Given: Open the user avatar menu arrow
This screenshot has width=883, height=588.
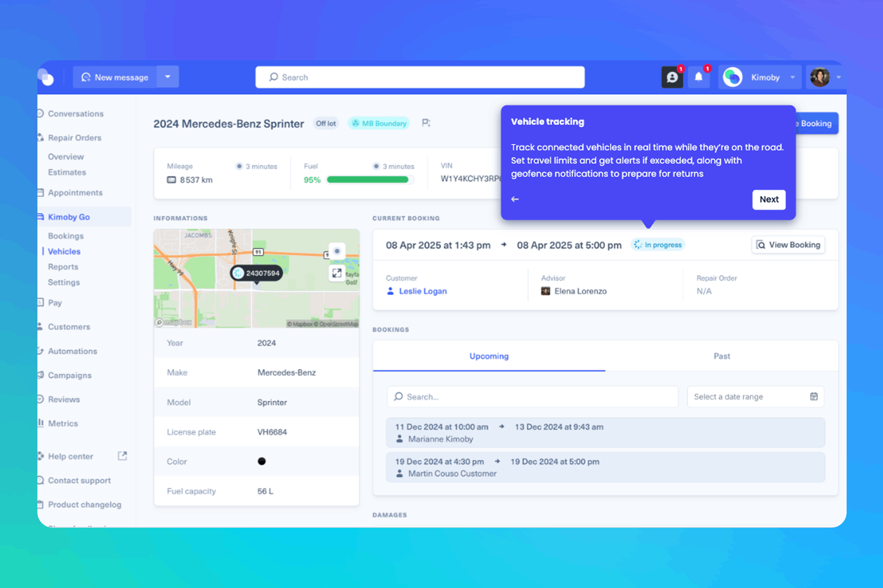Looking at the screenshot, I should [x=839, y=77].
